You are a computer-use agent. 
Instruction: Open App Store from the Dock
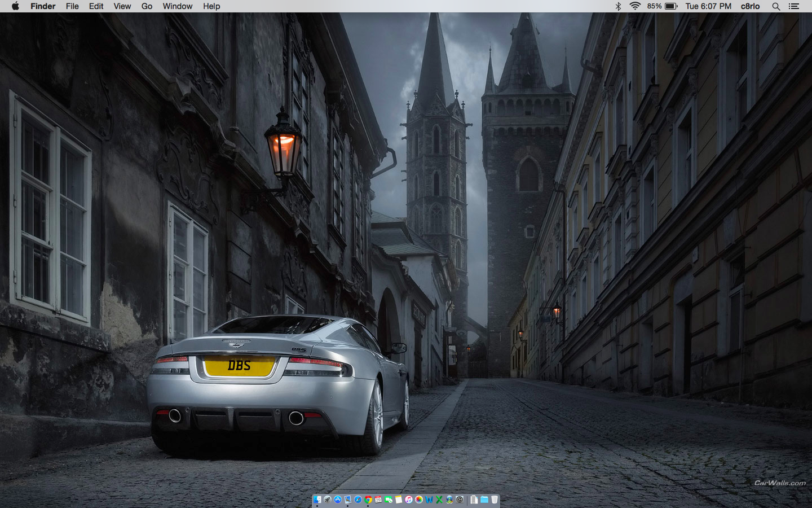pos(338,500)
